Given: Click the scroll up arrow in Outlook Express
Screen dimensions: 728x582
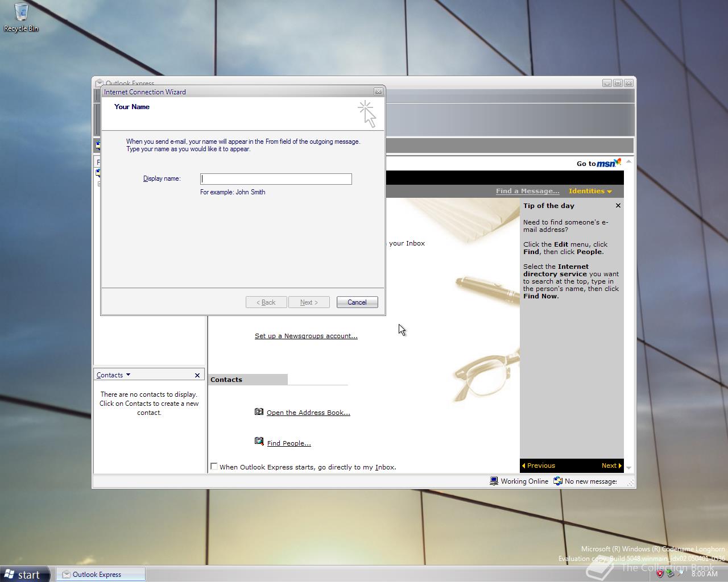Looking at the screenshot, I should tap(628, 162).
